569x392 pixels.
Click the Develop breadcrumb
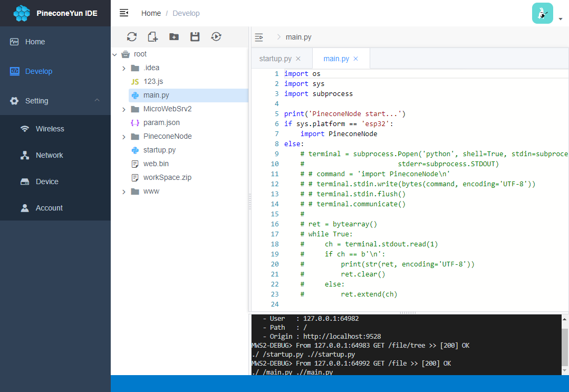(x=186, y=13)
